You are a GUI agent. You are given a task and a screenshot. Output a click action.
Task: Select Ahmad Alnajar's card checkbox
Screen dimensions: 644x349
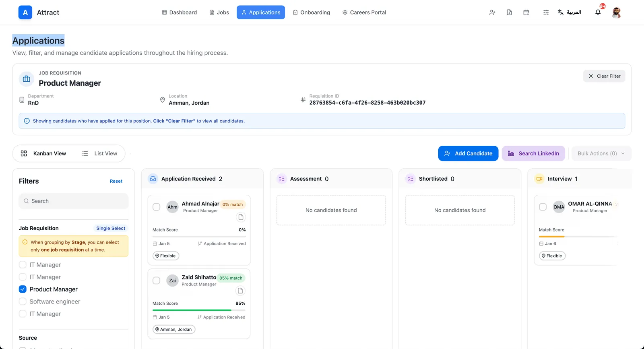point(157,207)
